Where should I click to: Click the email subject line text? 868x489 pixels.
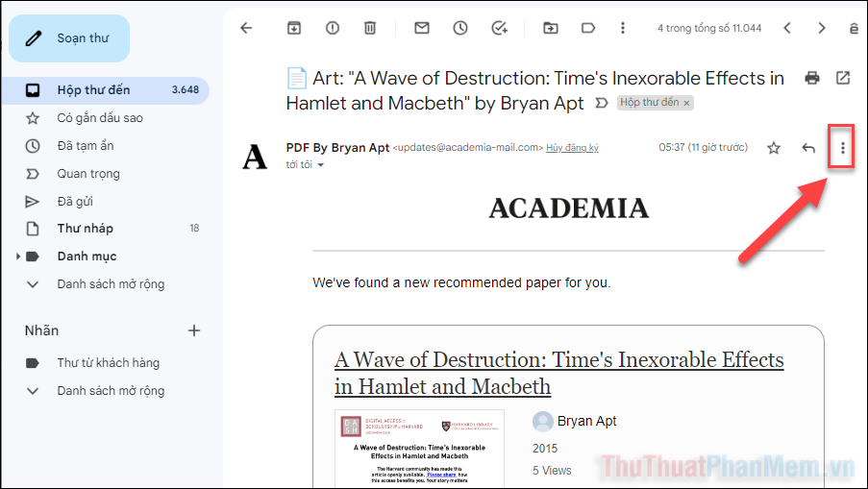pos(534,90)
